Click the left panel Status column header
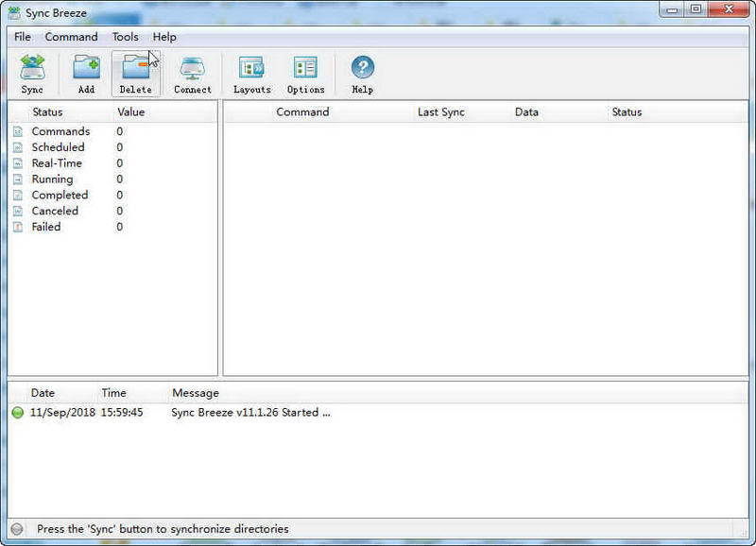The width and height of the screenshot is (756, 546). tap(48, 112)
